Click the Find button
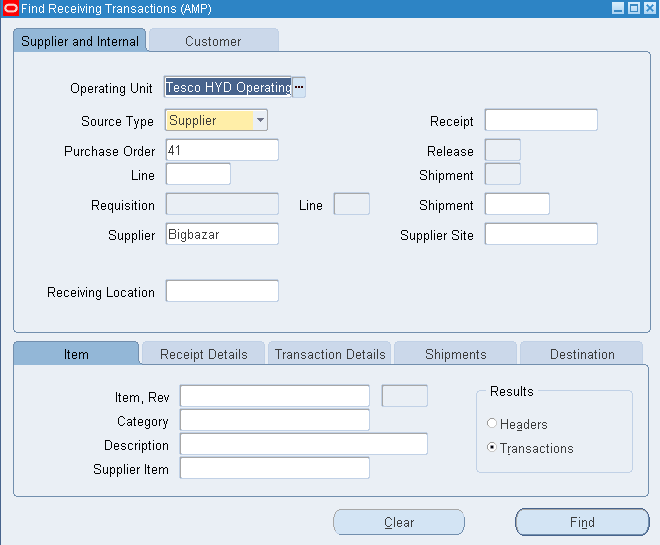 point(582,522)
